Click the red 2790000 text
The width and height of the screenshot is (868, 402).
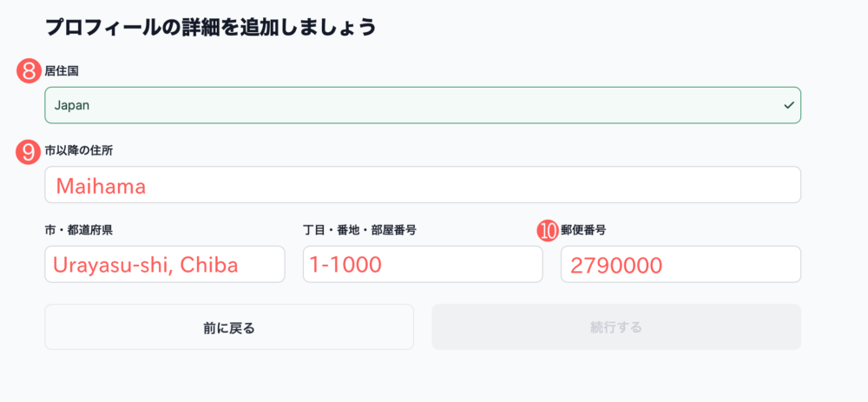click(616, 266)
